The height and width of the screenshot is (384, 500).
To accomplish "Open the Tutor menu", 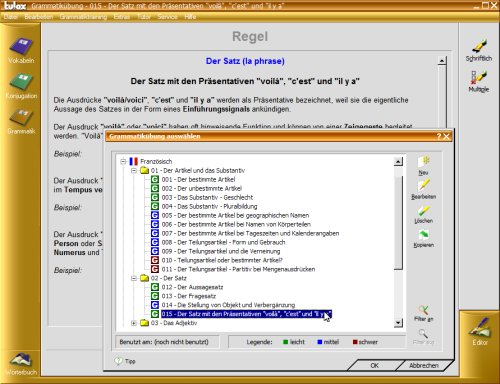I will 144,17.
